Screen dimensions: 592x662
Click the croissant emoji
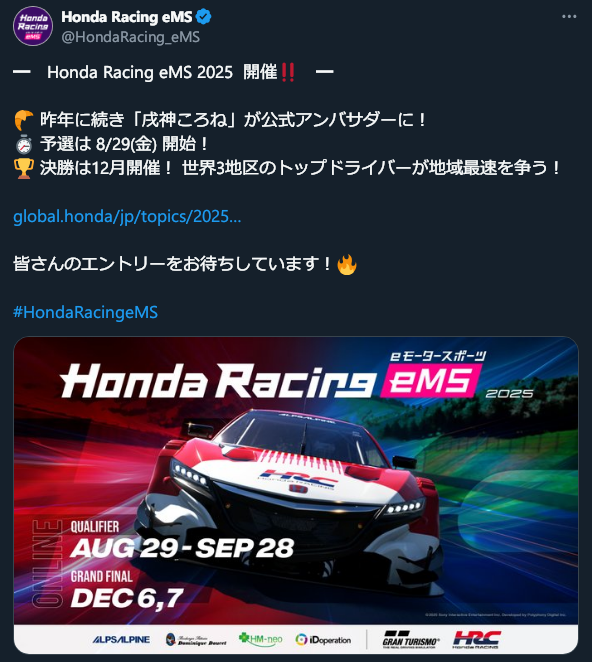coord(24,120)
